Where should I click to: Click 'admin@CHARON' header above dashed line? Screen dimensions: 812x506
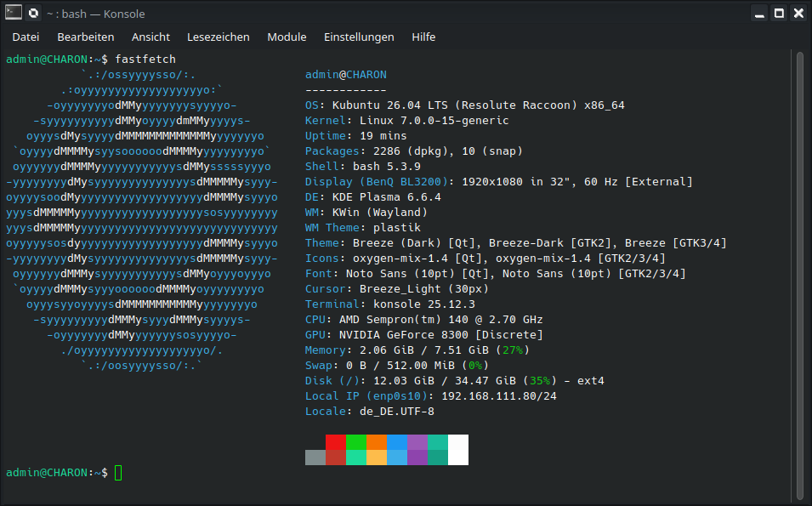345,75
